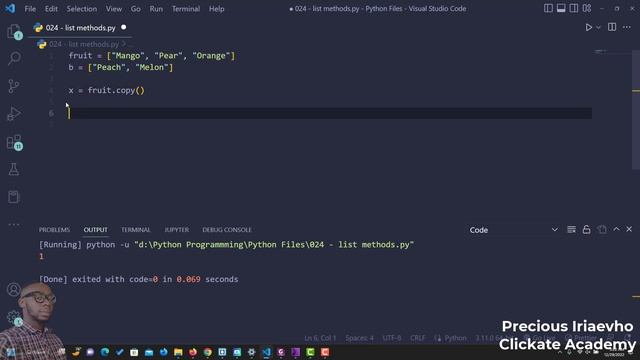The width and height of the screenshot is (640, 360).
Task: Show additional views ellipsis in activity bar
Action: 14,224
